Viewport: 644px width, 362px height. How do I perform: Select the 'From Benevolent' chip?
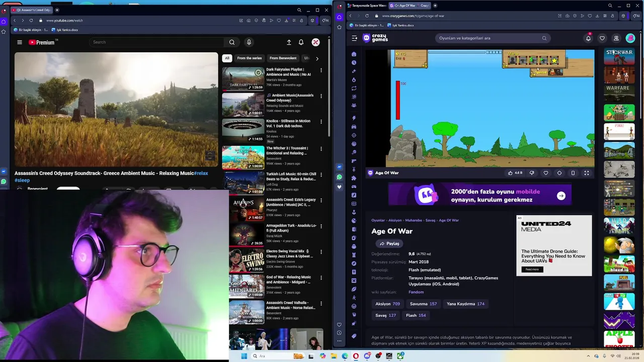pos(283,58)
